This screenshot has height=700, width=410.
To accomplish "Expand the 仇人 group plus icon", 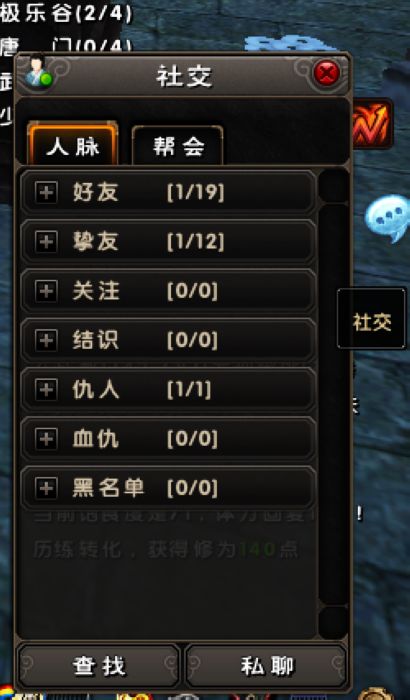I will [x=46, y=390].
